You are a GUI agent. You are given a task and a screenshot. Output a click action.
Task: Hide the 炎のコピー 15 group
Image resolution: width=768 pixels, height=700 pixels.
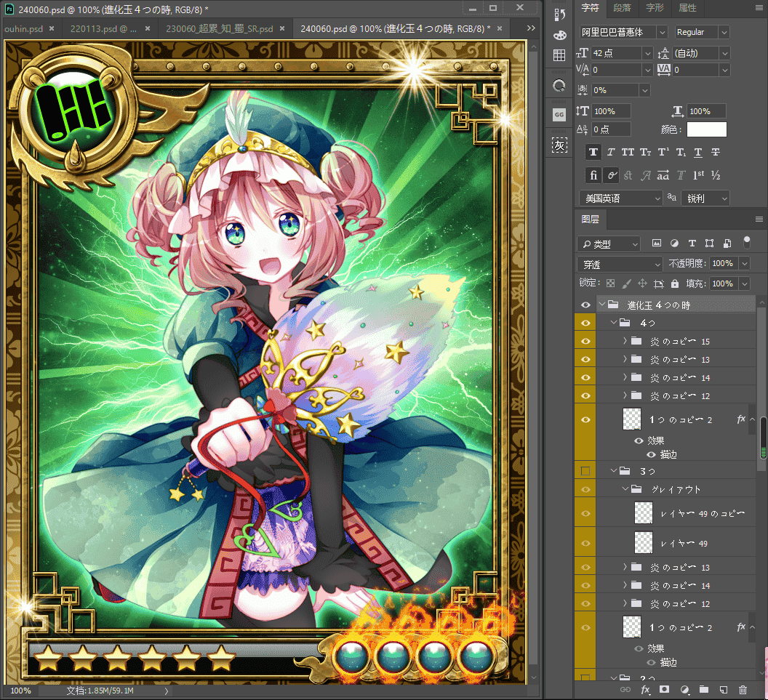tap(585, 341)
